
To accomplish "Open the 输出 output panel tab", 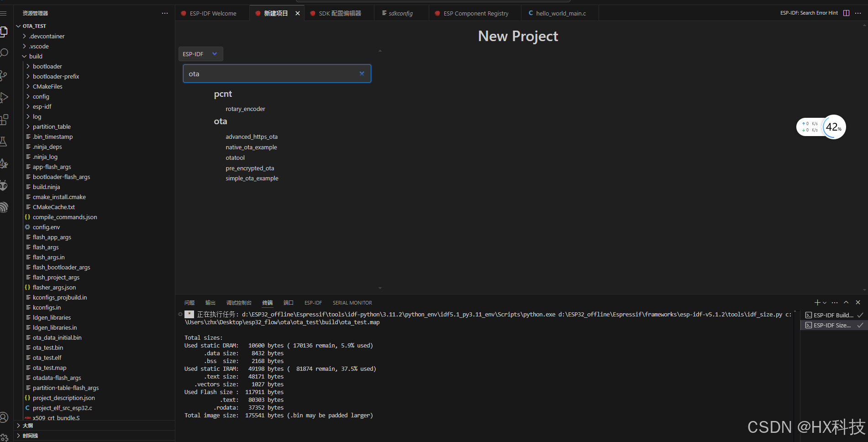I will tap(210, 303).
